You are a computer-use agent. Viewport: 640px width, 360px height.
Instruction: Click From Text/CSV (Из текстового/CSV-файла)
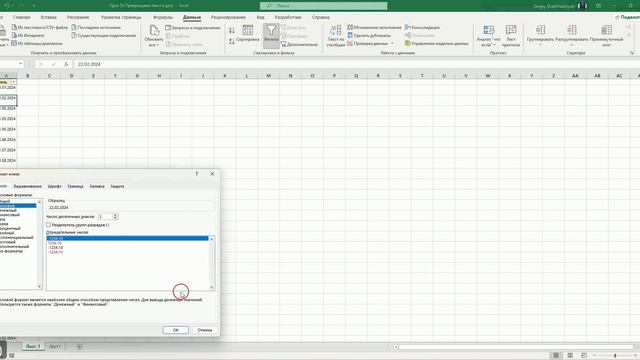40,27
